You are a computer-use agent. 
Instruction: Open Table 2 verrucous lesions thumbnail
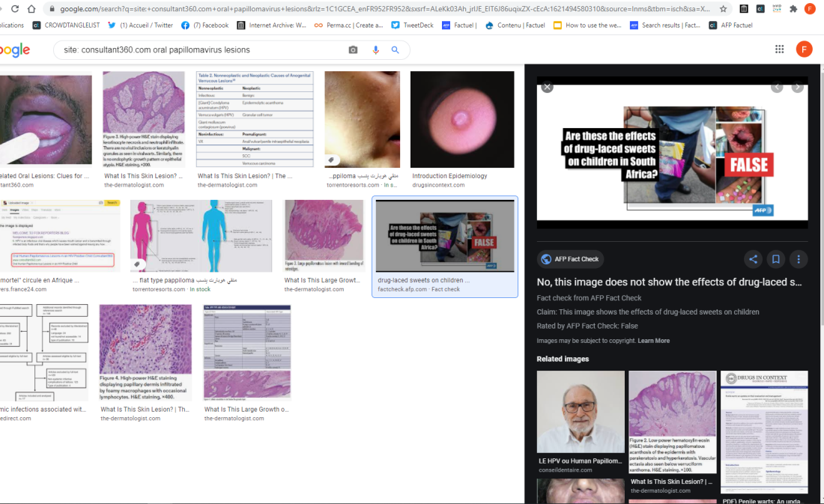coord(255,120)
